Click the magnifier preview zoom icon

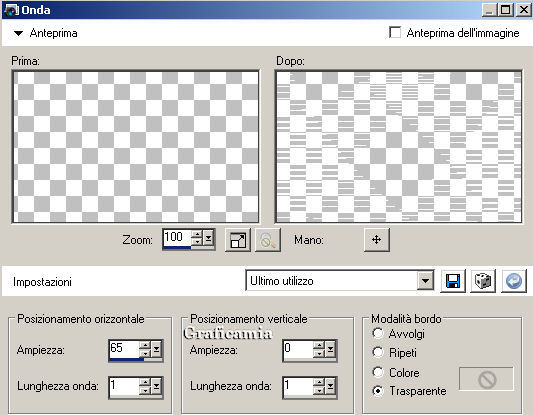pyautogui.click(x=268, y=240)
